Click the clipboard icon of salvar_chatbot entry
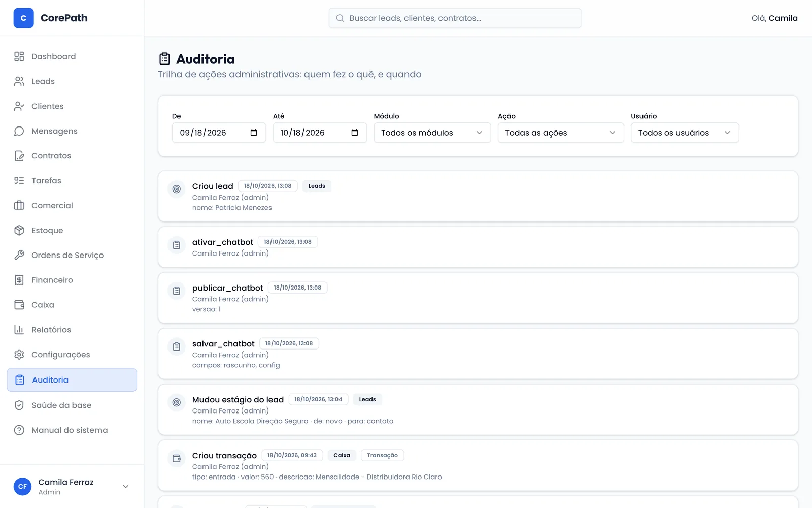 click(x=177, y=346)
